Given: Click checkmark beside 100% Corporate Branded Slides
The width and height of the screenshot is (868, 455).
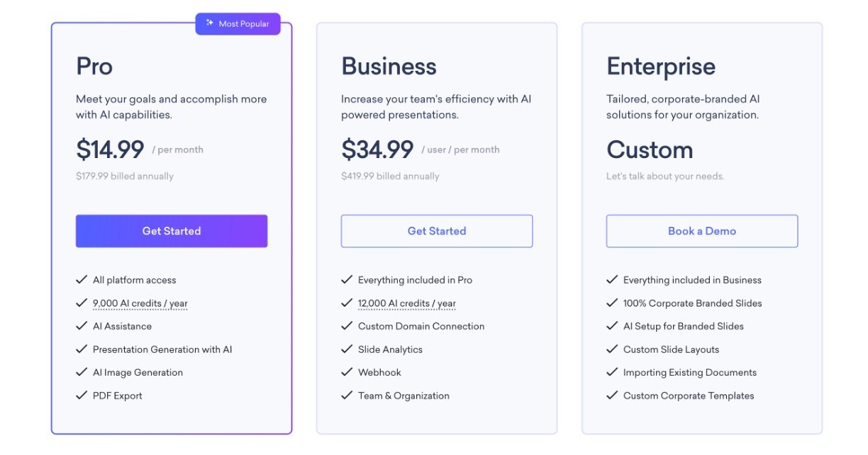Looking at the screenshot, I should [612, 303].
